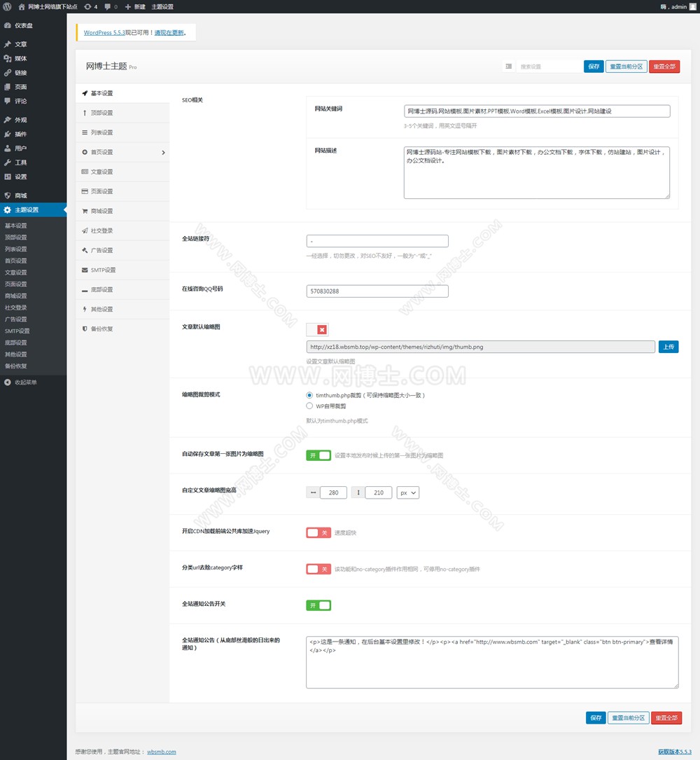Image resolution: width=700 pixels, height=760 pixels.
Task: Click the 网站关键词 input field
Action: tap(537, 111)
